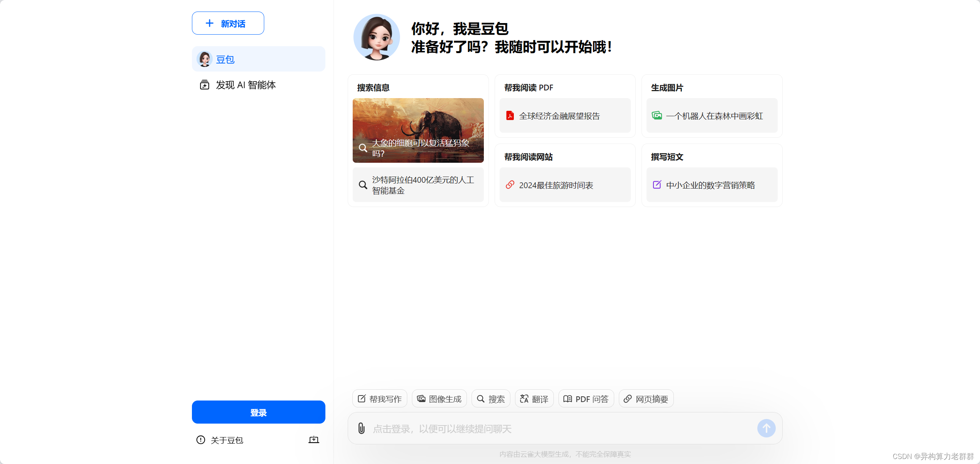The height and width of the screenshot is (464, 980).
Task: Open 发现 AI 智能体 page
Action: [258, 85]
